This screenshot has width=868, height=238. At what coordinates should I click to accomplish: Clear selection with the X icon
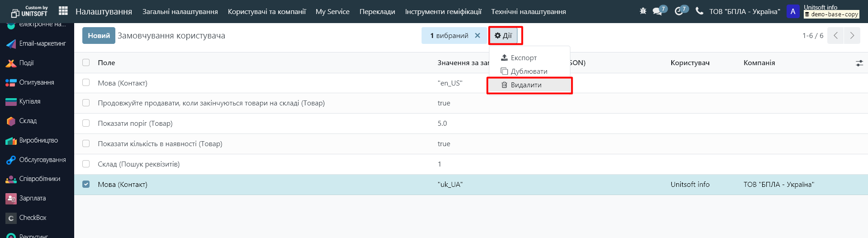tap(477, 36)
